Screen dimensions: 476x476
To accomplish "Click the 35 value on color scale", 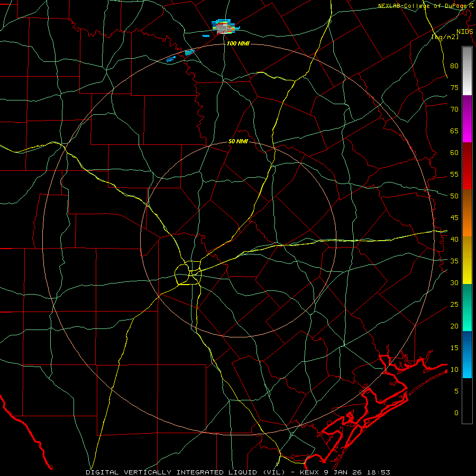I will [454, 261].
